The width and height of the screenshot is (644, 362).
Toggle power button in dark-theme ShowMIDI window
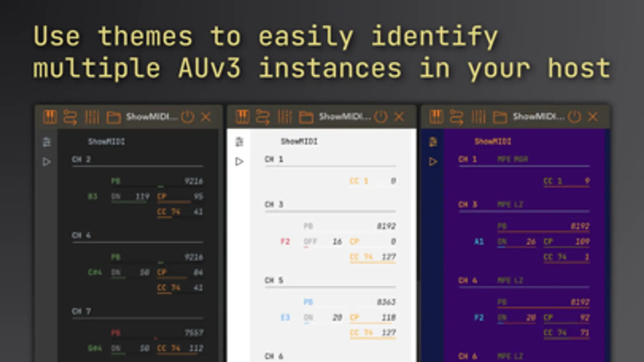click(x=188, y=117)
